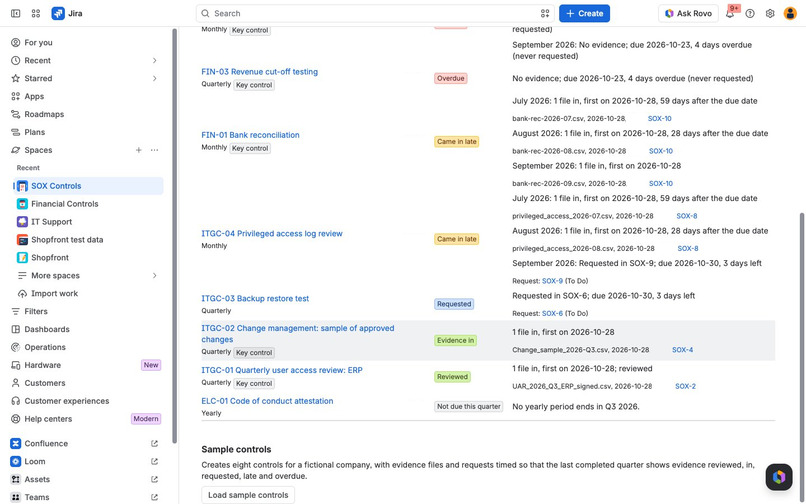Open the help question mark icon
This screenshot has height=504, width=806.
[750, 13]
